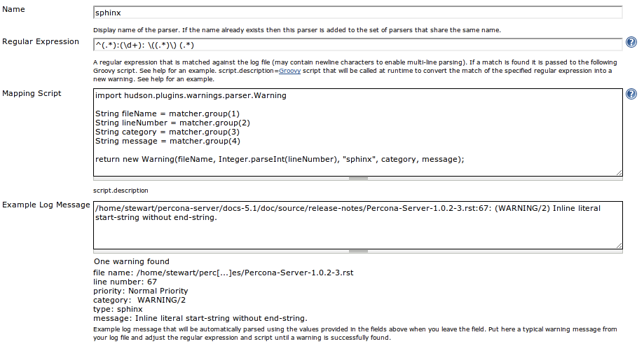Click the Example Log Message label
Image resolution: width=644 pixels, height=344 pixels.
[x=46, y=205]
